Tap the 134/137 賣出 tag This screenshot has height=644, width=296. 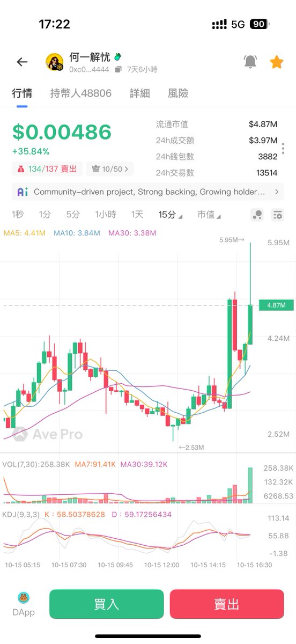coord(46,169)
